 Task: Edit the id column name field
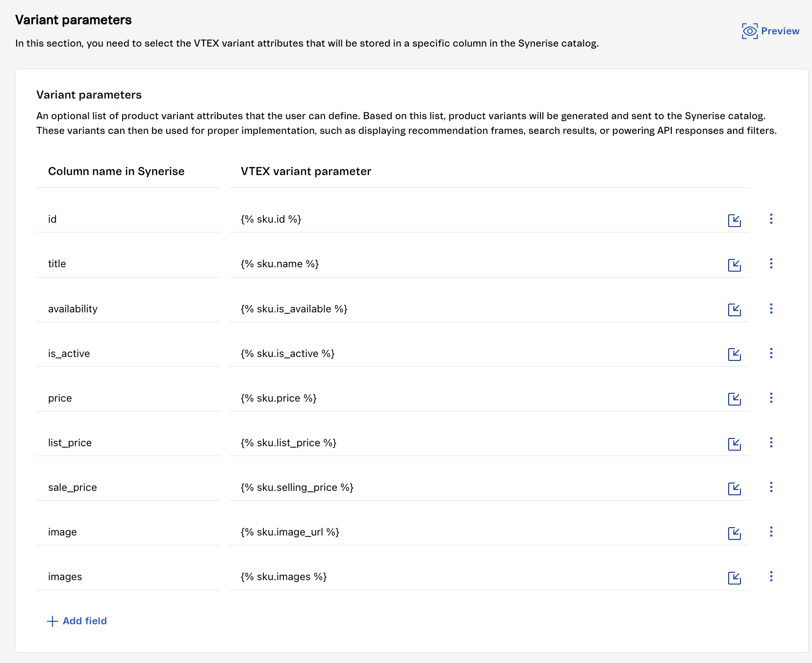tap(128, 219)
